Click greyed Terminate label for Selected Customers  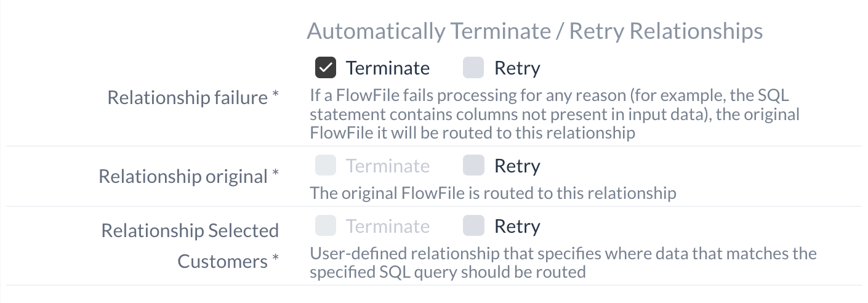(388, 227)
